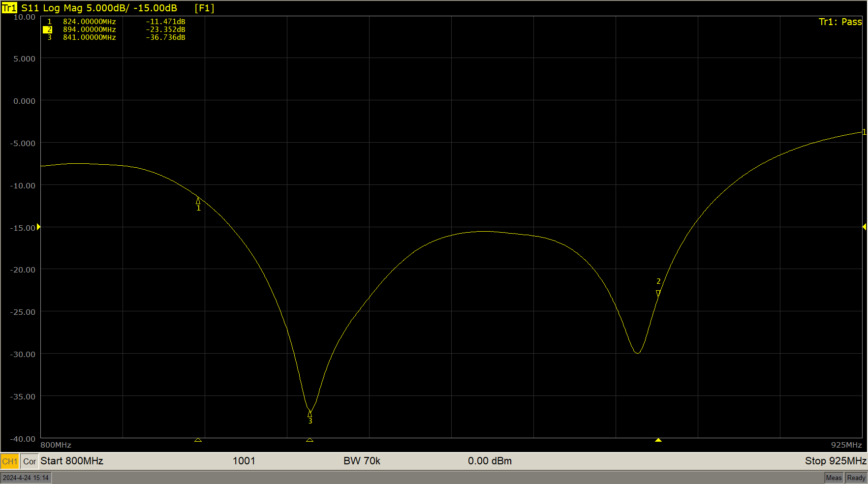Image resolution: width=868 pixels, height=484 pixels.
Task: Select marker 1 readout row 824.00000MHz
Action: point(116,22)
